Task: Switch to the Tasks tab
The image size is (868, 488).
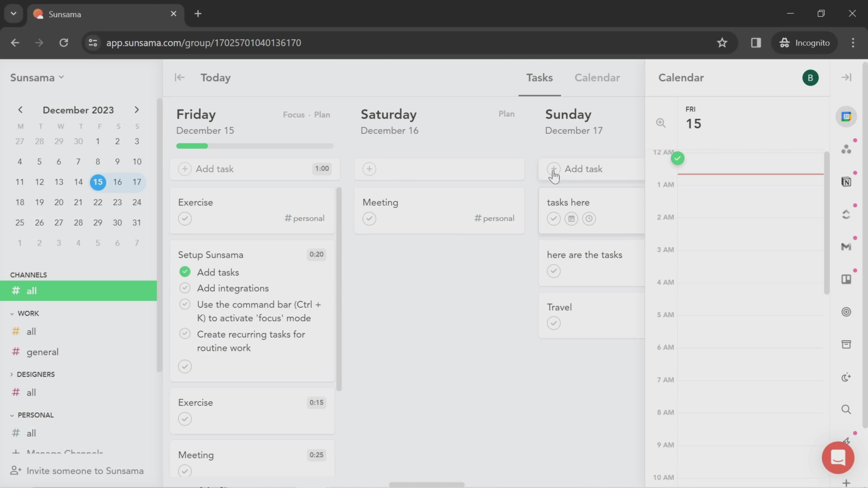Action: (x=540, y=78)
